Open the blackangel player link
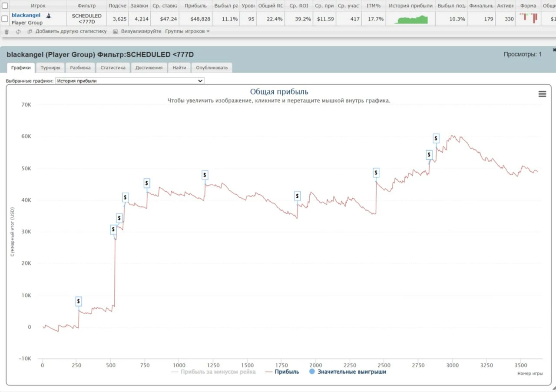The image size is (556, 392). pos(26,15)
